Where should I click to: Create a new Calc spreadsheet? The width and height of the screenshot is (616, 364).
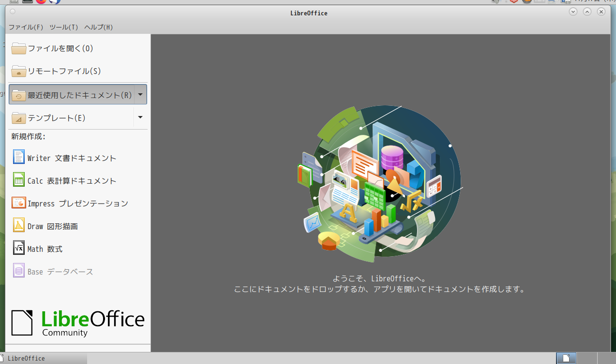[65, 181]
